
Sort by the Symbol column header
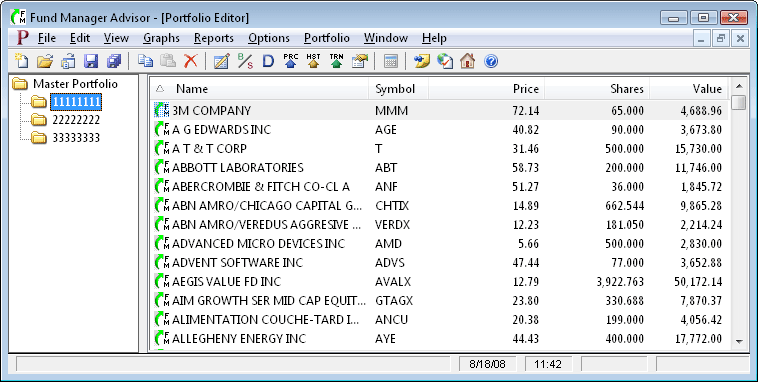398,89
